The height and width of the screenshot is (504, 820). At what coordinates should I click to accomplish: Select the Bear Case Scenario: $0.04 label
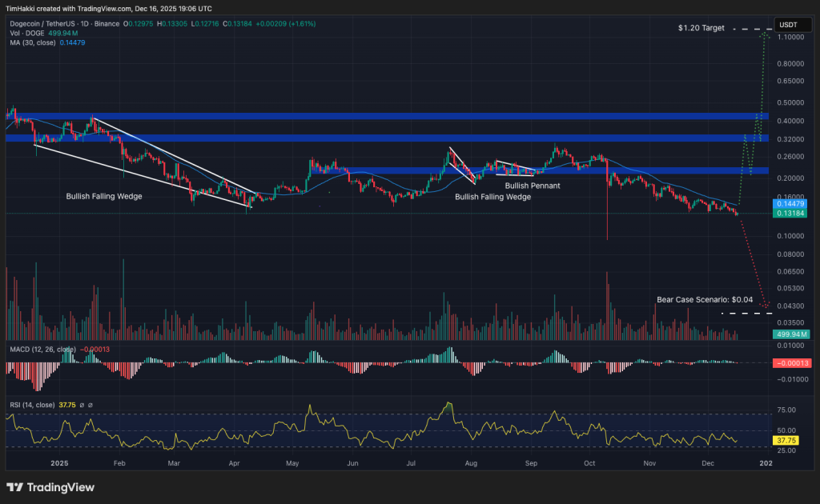[705, 299]
